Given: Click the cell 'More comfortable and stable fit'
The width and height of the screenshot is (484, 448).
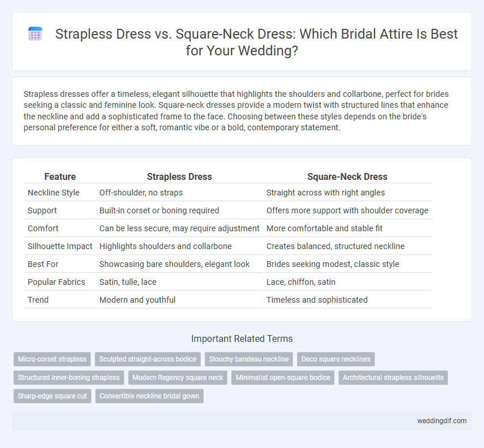Looking at the screenshot, I should [x=324, y=228].
